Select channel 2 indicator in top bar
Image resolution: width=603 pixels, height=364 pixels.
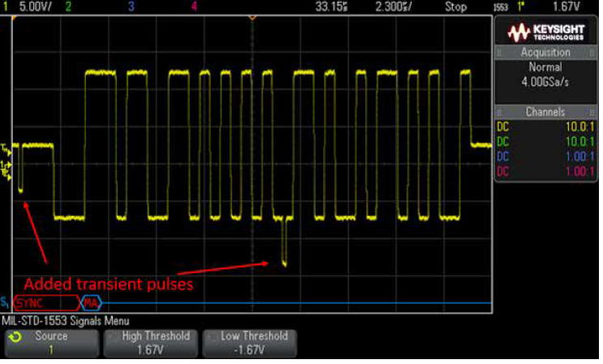click(x=68, y=6)
